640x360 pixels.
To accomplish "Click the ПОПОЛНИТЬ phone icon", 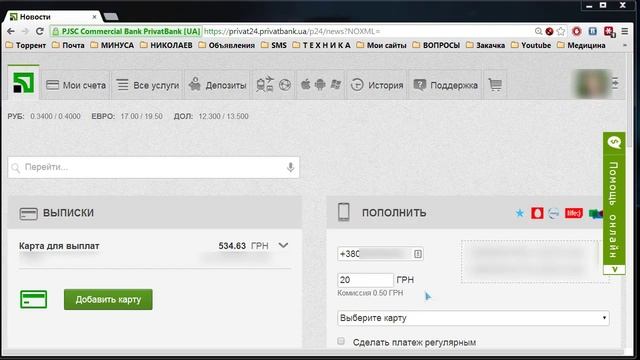I will point(344,212).
